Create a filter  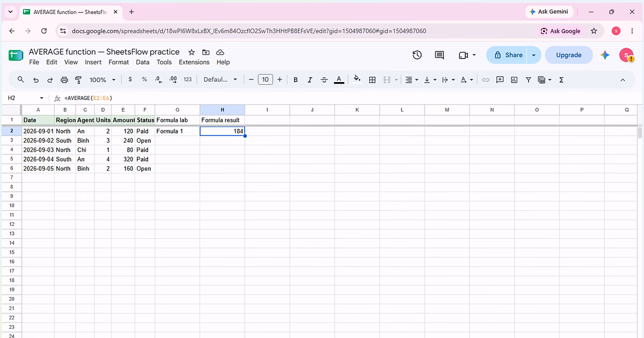pos(528,79)
